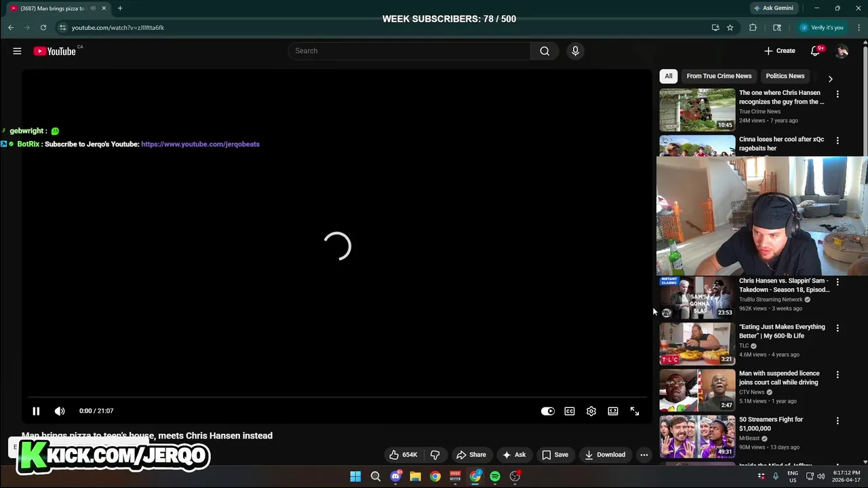
Task: Bookmark this page with the star
Action: (x=730, y=28)
